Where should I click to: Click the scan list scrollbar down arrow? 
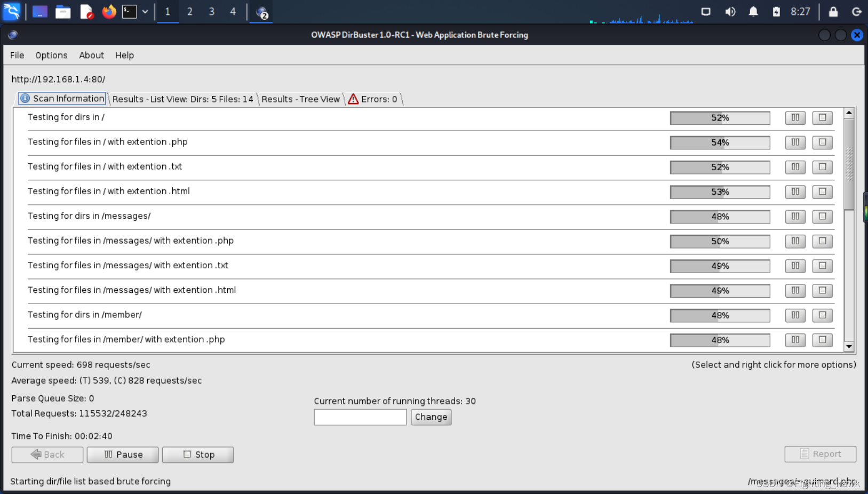click(x=849, y=346)
